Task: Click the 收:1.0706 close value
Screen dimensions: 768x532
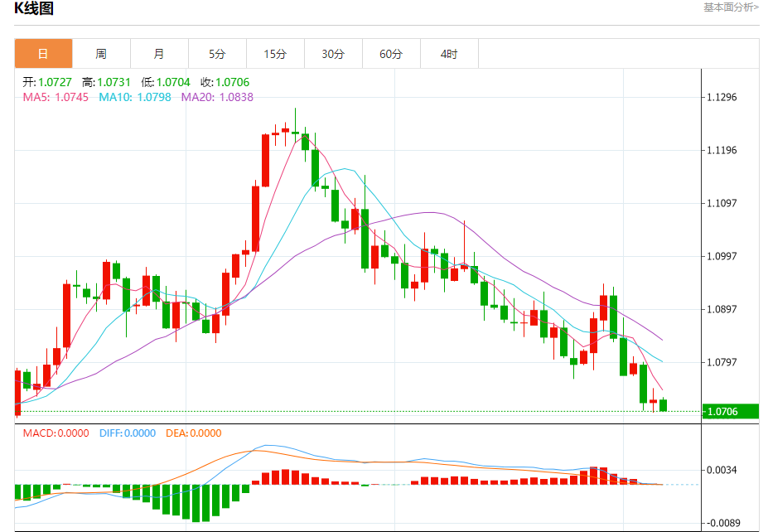Action: (x=225, y=82)
